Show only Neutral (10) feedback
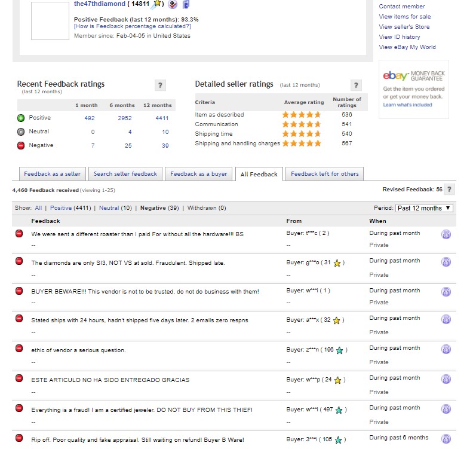This screenshot has width=476, height=449. click(x=115, y=208)
